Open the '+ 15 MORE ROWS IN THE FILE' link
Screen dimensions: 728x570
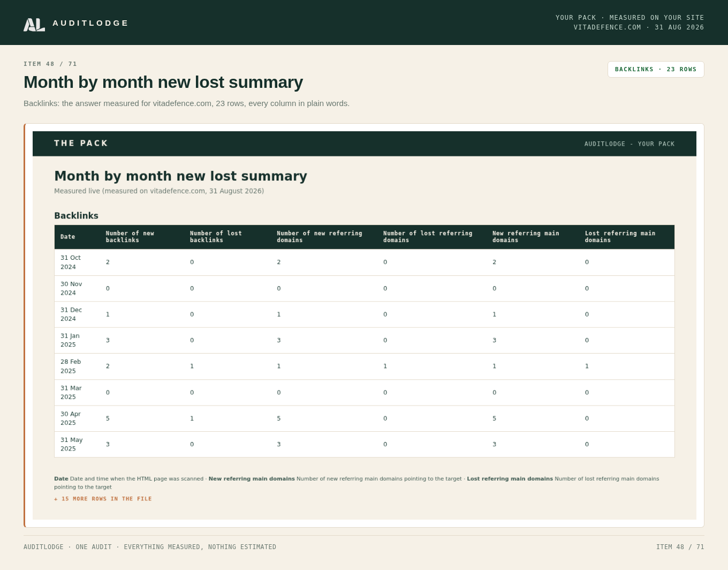[x=103, y=499]
